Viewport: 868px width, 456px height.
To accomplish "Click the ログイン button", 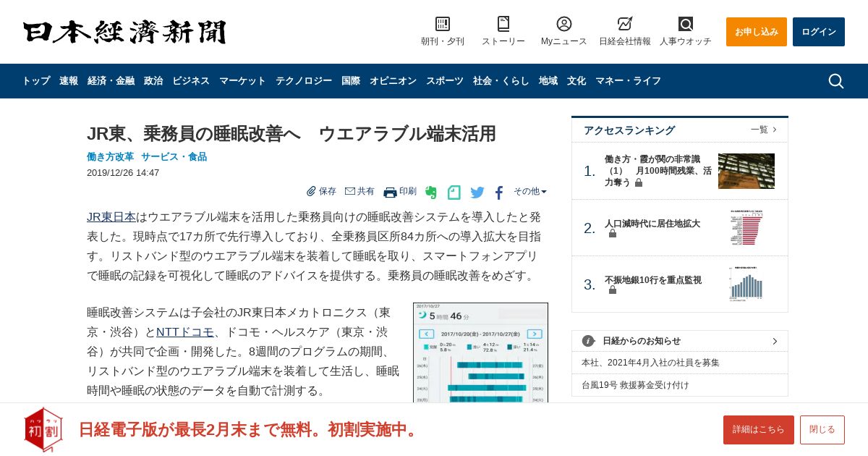I will (819, 32).
